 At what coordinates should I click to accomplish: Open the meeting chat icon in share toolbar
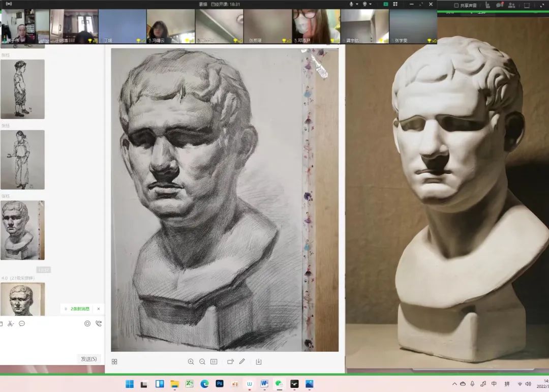click(500, 5)
